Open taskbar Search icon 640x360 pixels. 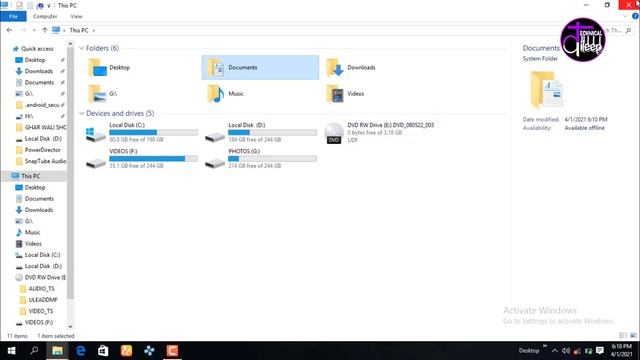34,351
